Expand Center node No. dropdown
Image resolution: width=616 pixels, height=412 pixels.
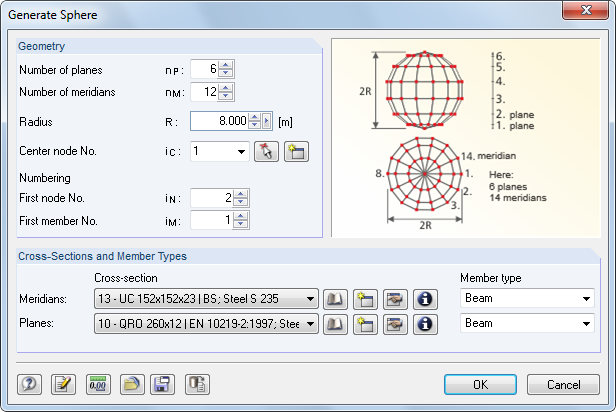pos(241,152)
